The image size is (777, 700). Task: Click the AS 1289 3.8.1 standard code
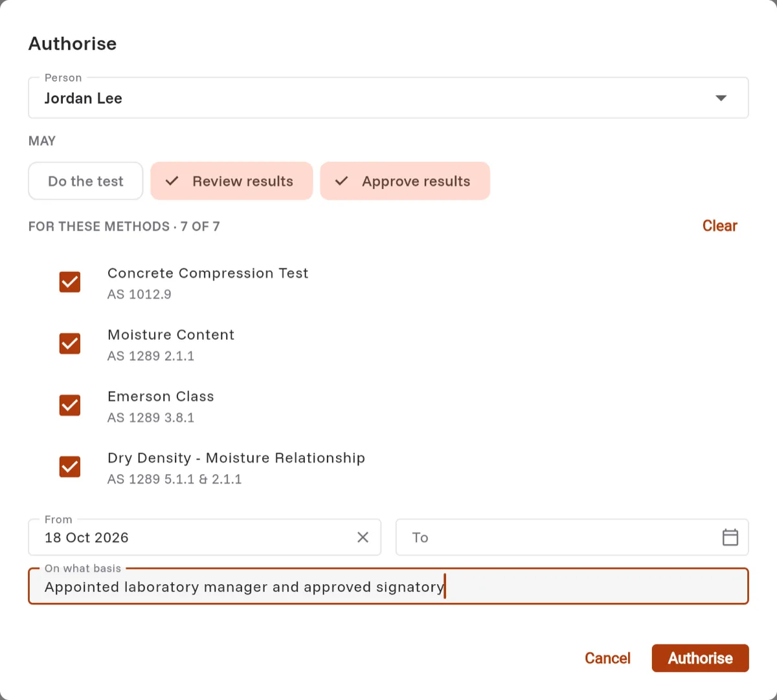151,418
